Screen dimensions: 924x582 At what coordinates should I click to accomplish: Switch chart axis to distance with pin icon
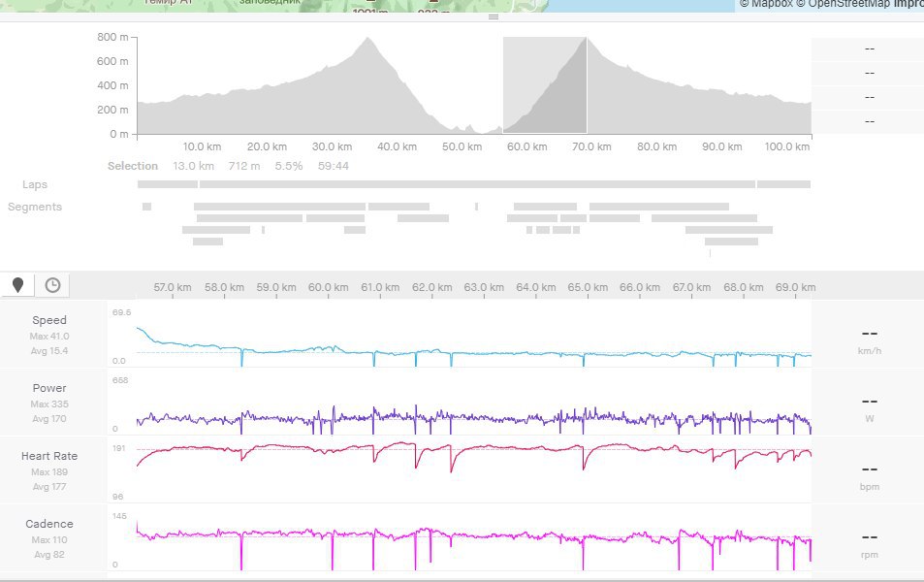pos(17,285)
